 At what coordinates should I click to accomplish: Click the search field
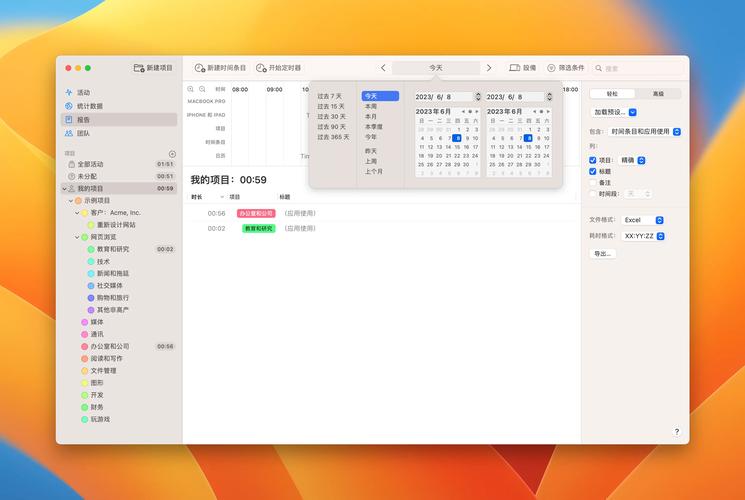[x=638, y=68]
